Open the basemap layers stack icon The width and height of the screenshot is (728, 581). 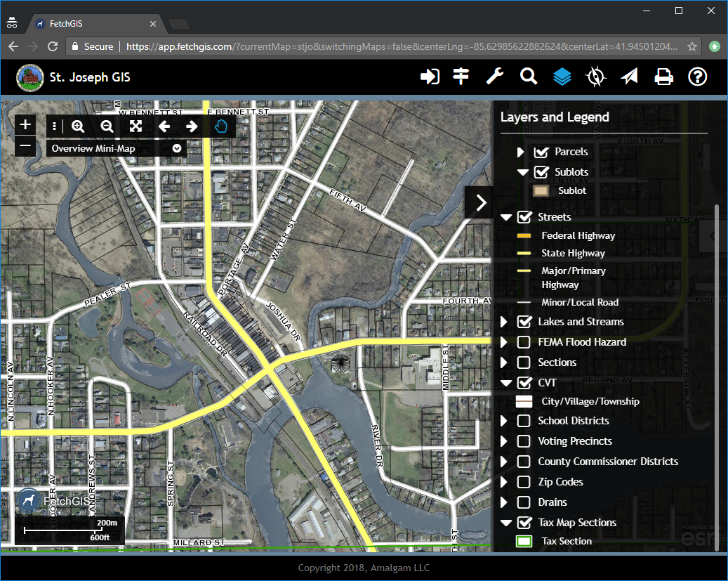(562, 77)
